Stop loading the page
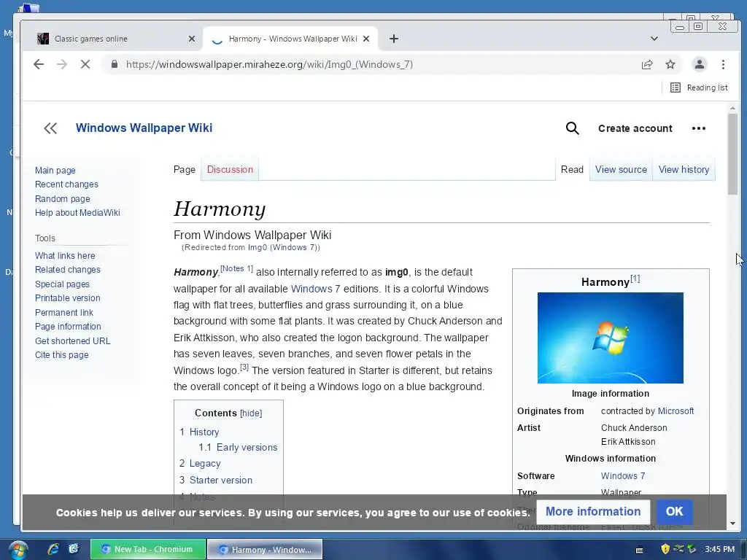Image resolution: width=747 pixels, height=560 pixels. (x=85, y=64)
